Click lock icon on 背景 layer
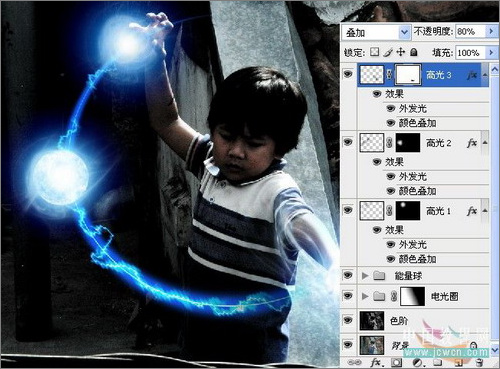The image size is (500, 369). pyautogui.click(x=473, y=346)
